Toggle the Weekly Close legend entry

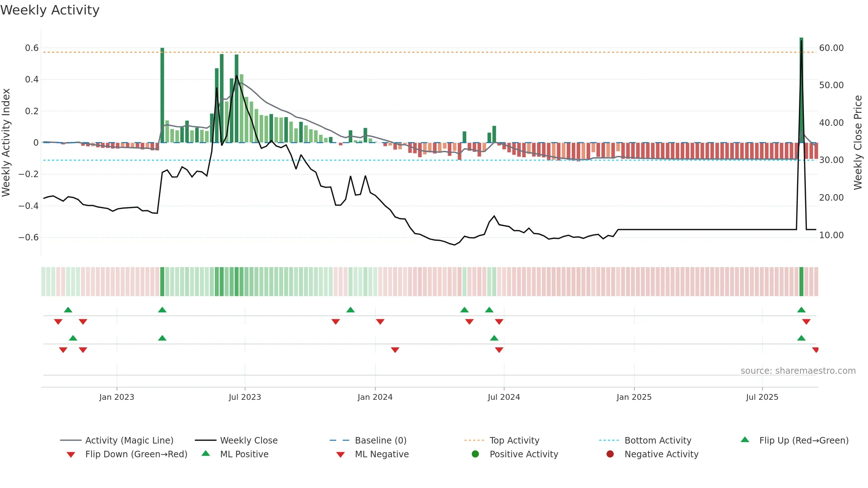click(x=236, y=440)
